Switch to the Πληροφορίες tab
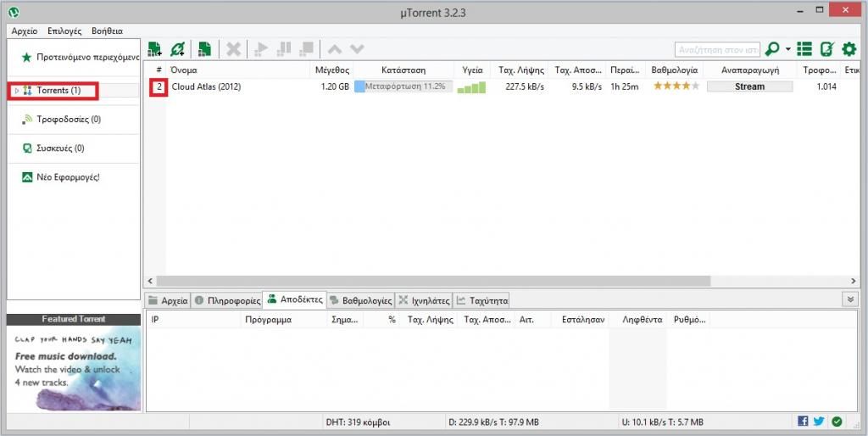Image resolution: width=868 pixels, height=436 pixels. tap(227, 301)
